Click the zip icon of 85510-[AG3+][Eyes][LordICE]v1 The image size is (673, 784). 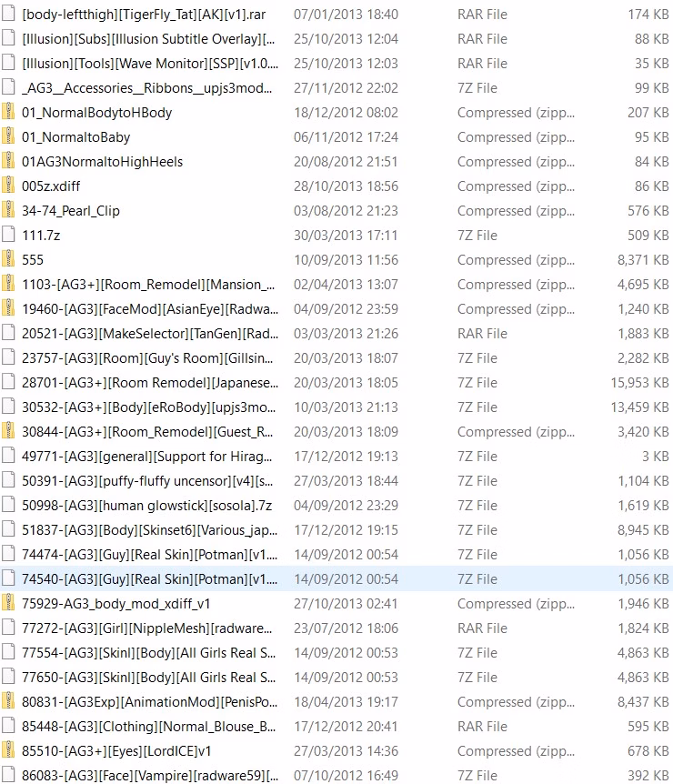(x=8, y=750)
